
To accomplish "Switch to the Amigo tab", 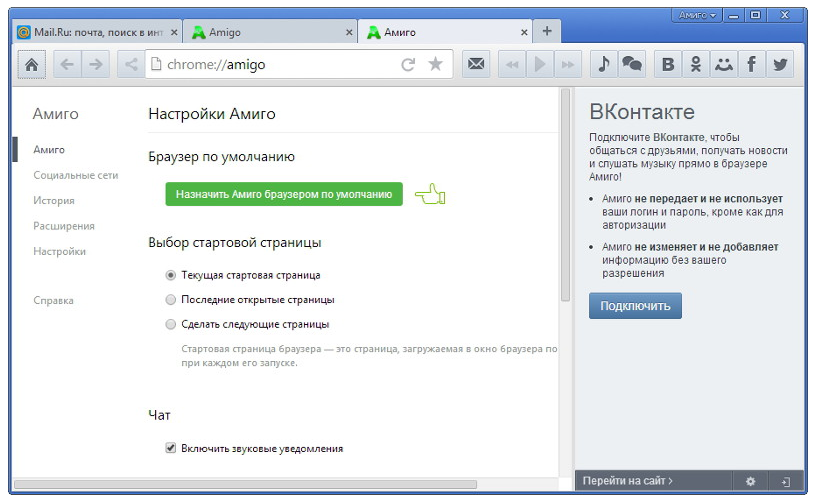I will click(270, 32).
